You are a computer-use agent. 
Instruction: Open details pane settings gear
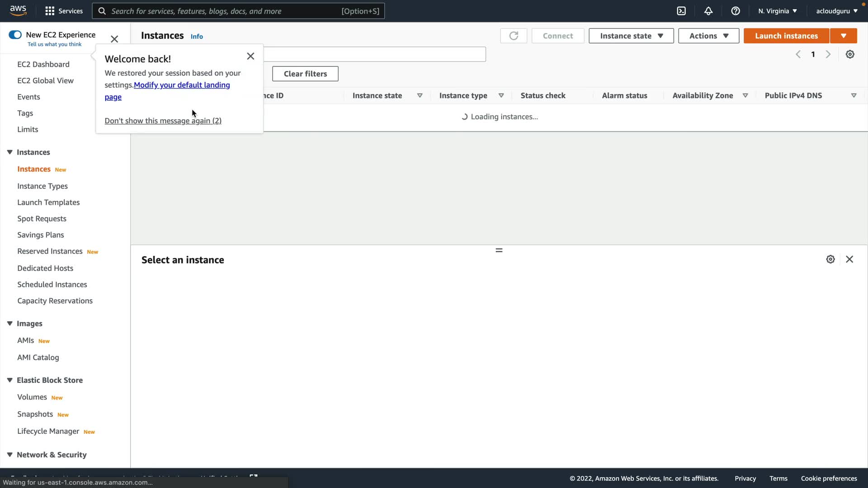[830, 259]
